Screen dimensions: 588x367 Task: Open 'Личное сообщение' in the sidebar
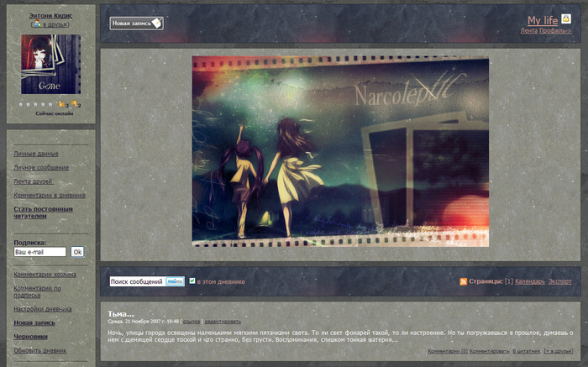point(41,168)
